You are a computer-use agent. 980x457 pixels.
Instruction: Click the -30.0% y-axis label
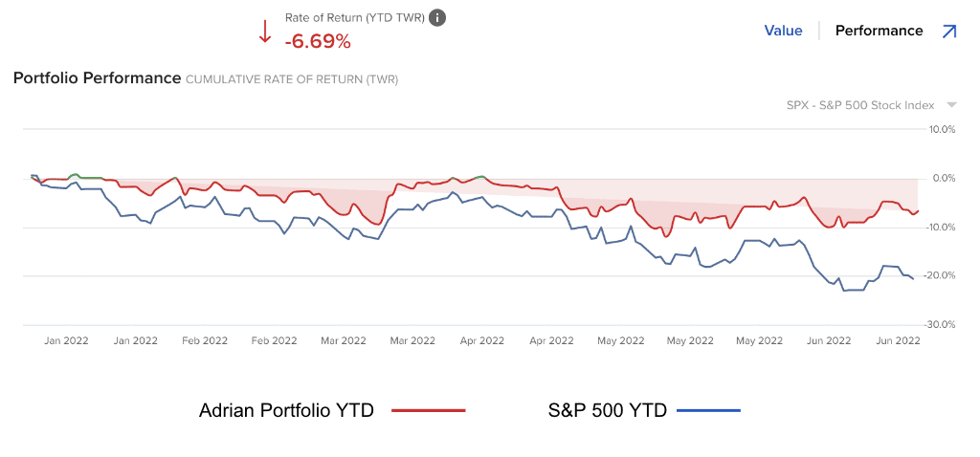click(942, 325)
